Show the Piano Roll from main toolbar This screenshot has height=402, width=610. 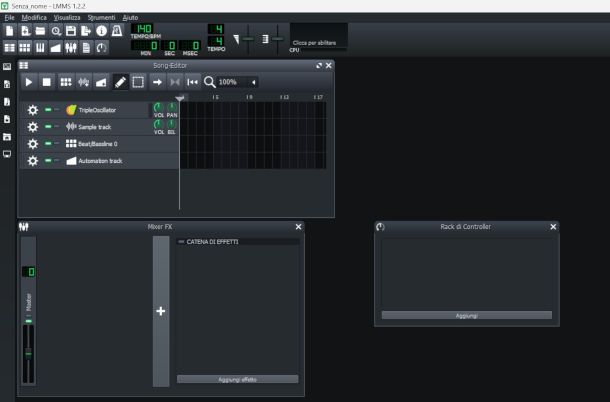click(x=40, y=47)
